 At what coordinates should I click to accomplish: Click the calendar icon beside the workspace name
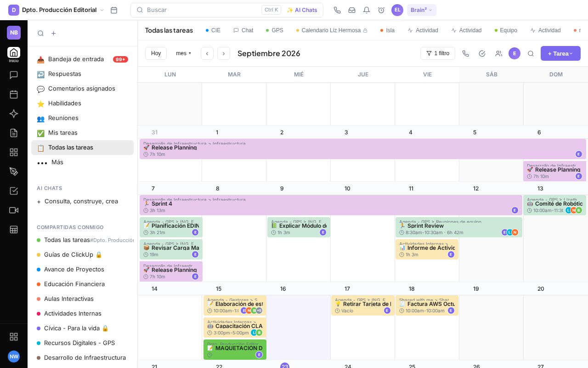coord(114,10)
